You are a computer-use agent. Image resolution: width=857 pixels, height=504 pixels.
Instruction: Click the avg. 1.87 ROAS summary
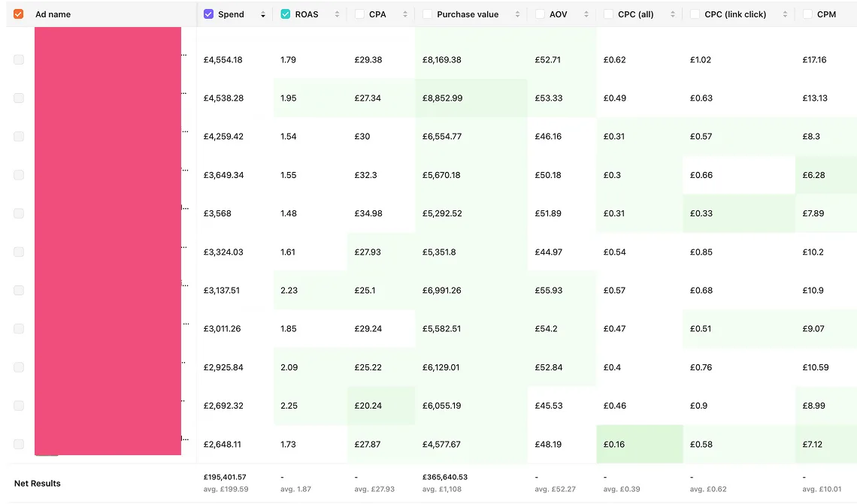(295, 489)
